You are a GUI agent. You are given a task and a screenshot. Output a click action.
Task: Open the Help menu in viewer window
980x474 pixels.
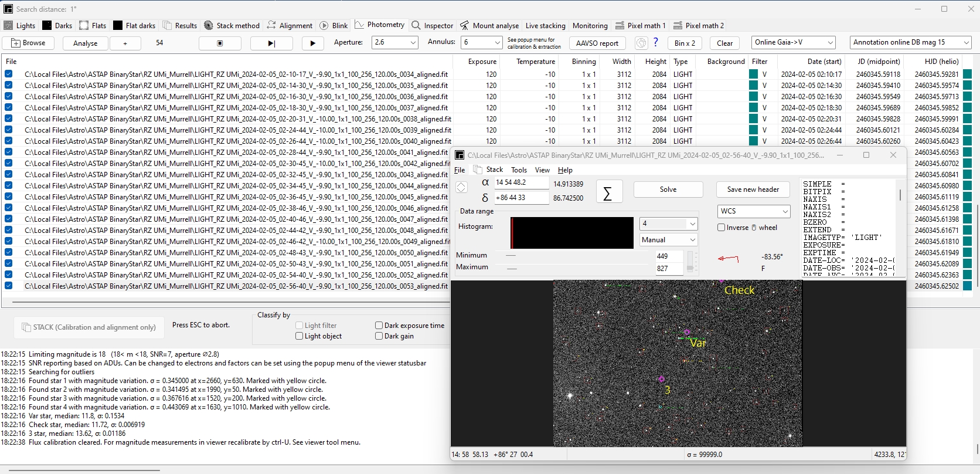point(565,170)
